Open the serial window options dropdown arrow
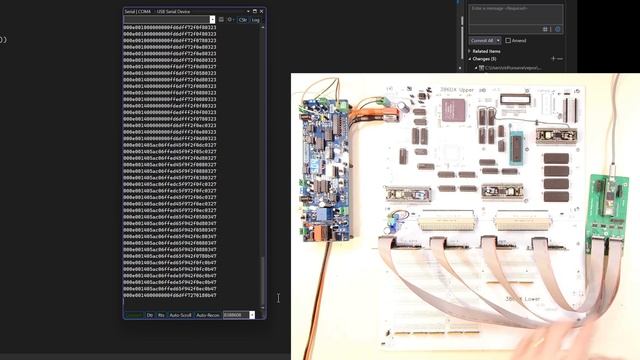640x360 pixels. pyautogui.click(x=248, y=11)
